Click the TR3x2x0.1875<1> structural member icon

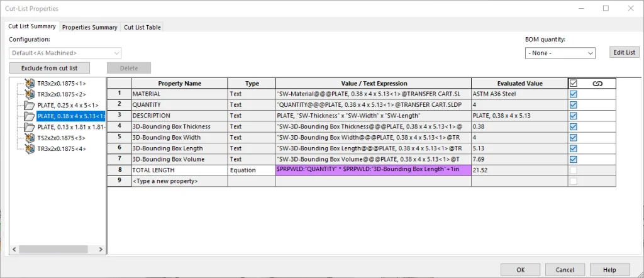coord(30,84)
